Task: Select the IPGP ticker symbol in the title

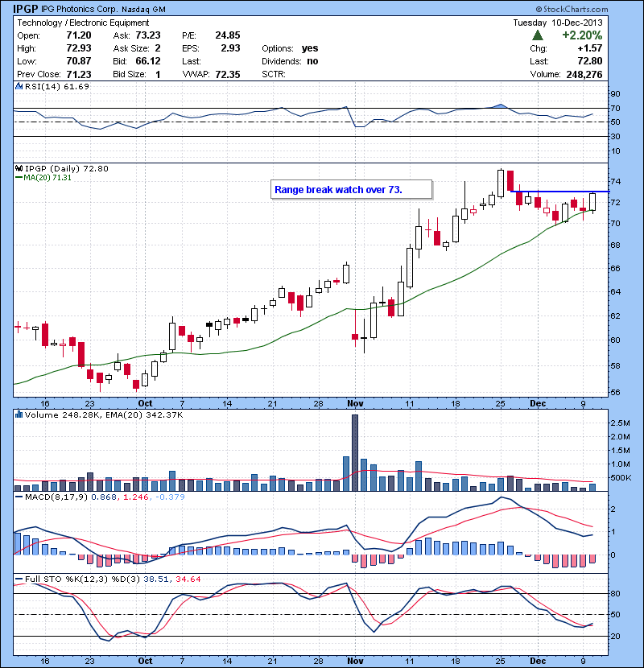Action: pyautogui.click(x=26, y=9)
